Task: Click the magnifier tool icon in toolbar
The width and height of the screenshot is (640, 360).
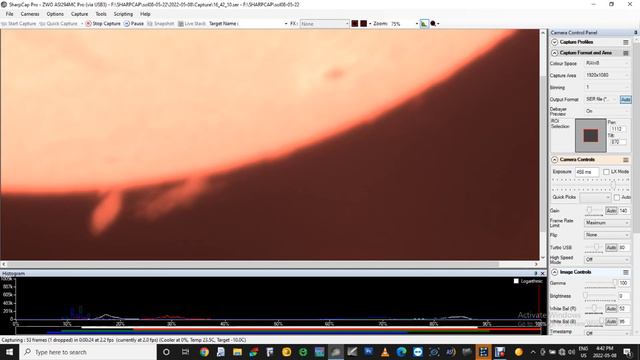Action: [x=433, y=24]
